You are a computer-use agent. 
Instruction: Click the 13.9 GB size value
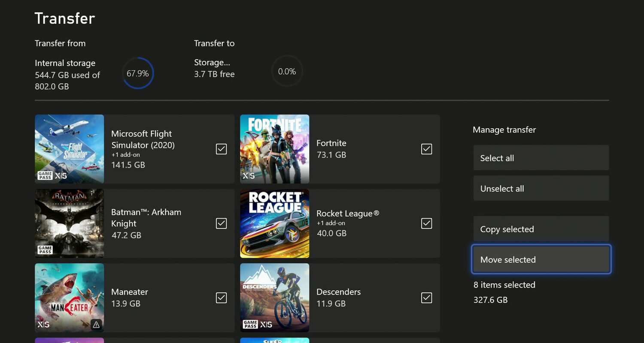coord(126,304)
